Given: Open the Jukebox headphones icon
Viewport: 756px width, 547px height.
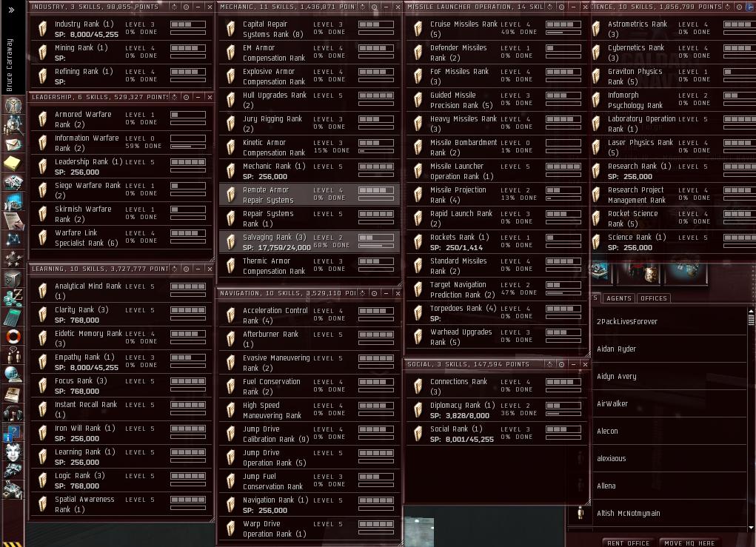Looking at the screenshot, I should 13,413.
